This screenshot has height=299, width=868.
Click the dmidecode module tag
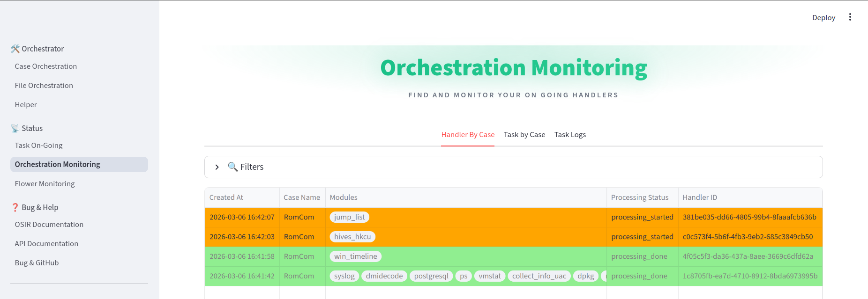click(x=384, y=276)
